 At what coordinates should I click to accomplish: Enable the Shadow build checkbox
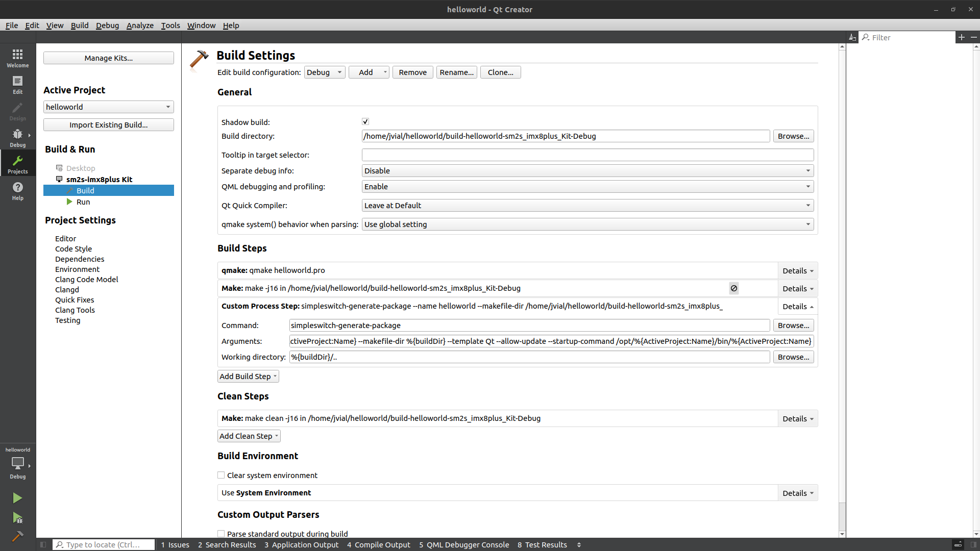[365, 121]
